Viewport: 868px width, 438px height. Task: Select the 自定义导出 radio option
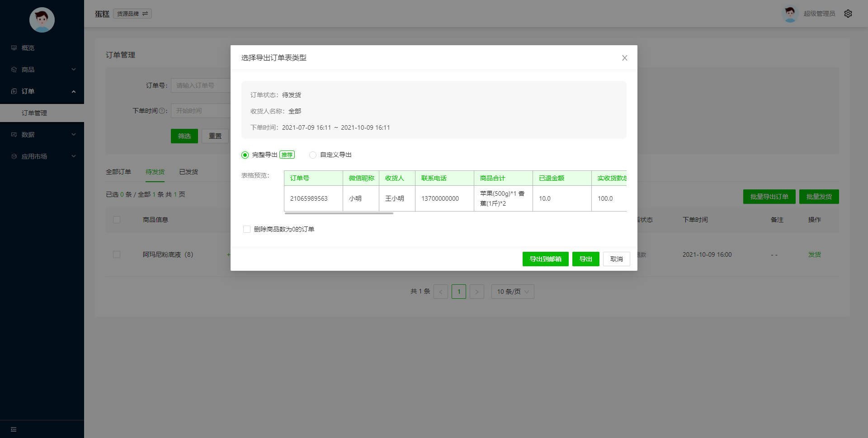[313, 155]
